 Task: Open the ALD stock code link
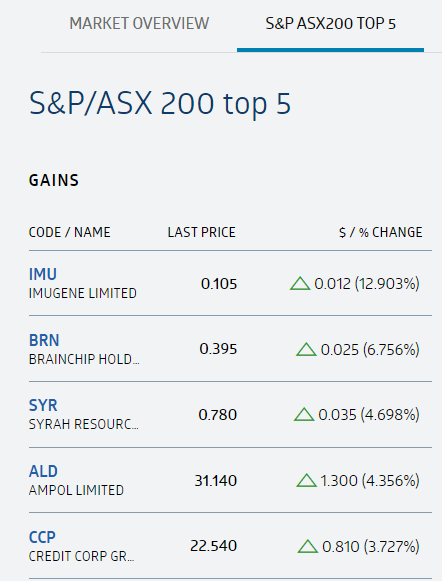coord(43,471)
